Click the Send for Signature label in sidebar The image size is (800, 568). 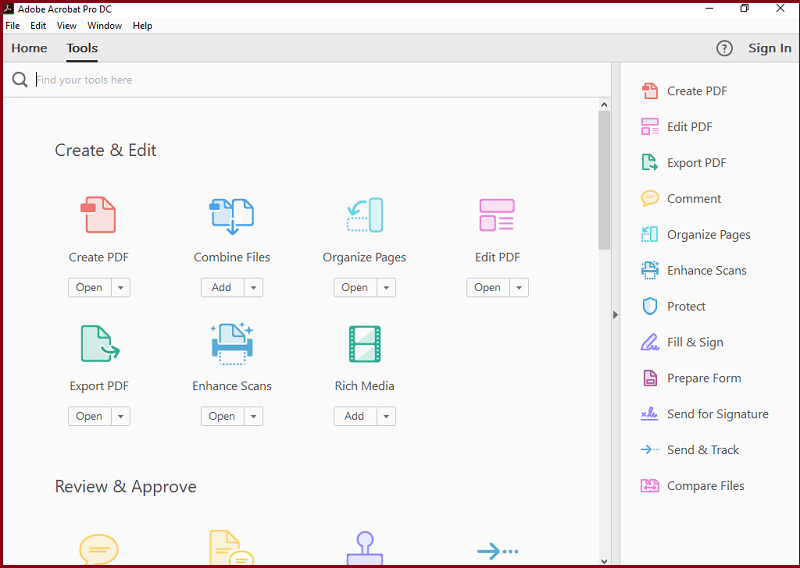(x=718, y=414)
